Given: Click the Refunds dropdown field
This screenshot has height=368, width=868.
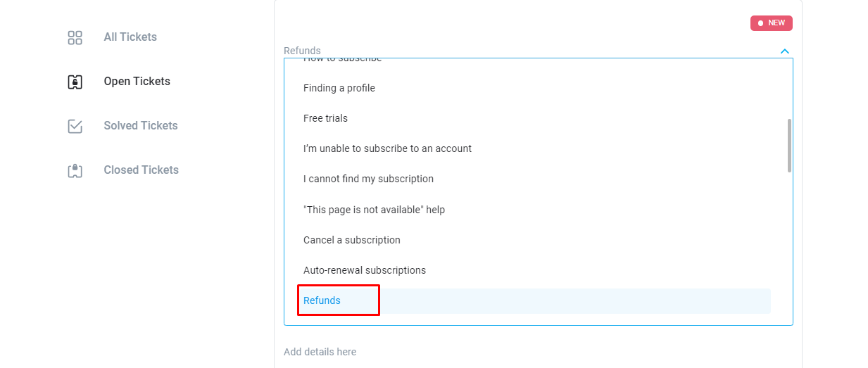Looking at the screenshot, I should [528, 51].
